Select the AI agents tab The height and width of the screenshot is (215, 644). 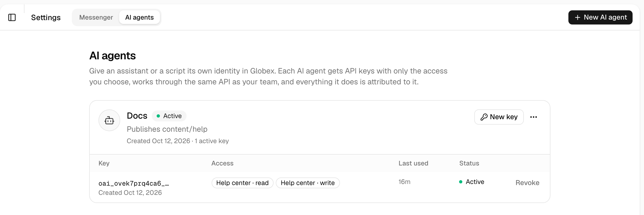coord(140,17)
